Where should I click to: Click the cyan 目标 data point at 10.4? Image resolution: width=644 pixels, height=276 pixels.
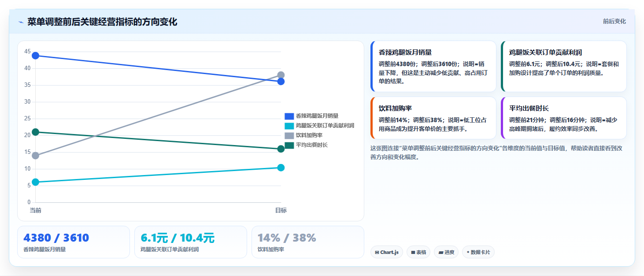click(x=281, y=168)
